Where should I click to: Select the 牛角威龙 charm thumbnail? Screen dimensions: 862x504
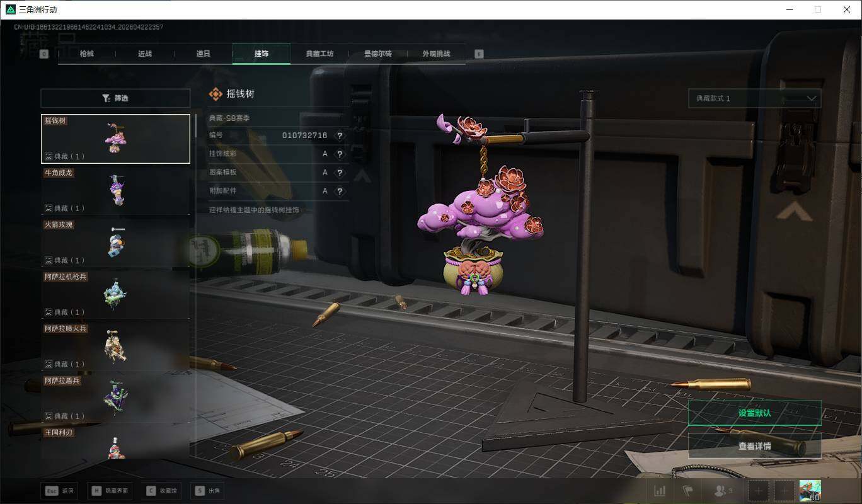(x=115, y=190)
